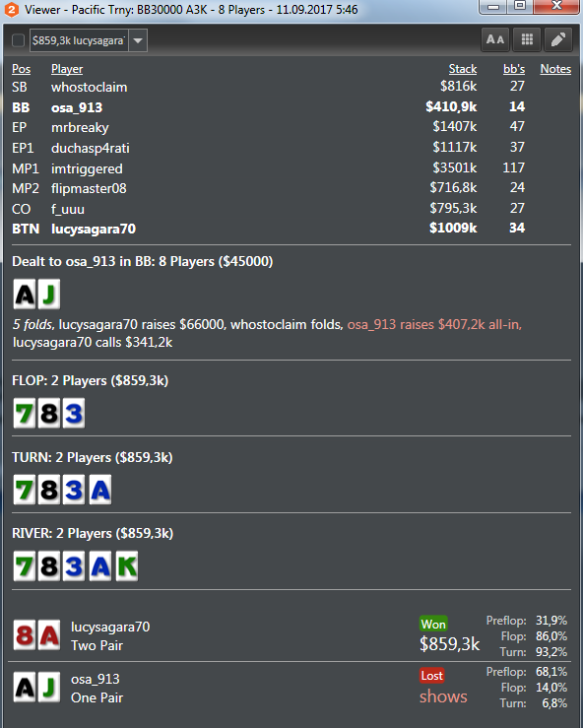
Task: Open the grid layout icon
Action: (527, 40)
